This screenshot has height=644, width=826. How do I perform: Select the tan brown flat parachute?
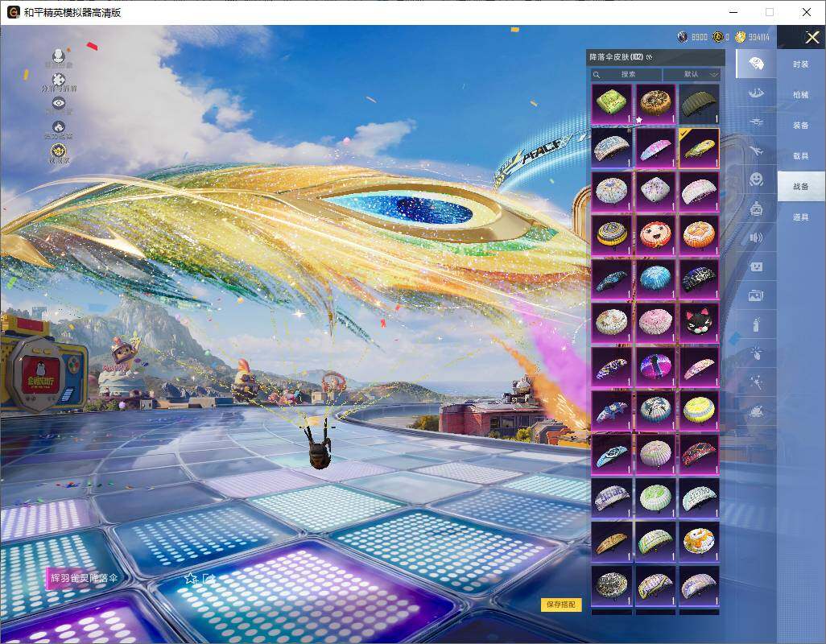tap(611, 542)
